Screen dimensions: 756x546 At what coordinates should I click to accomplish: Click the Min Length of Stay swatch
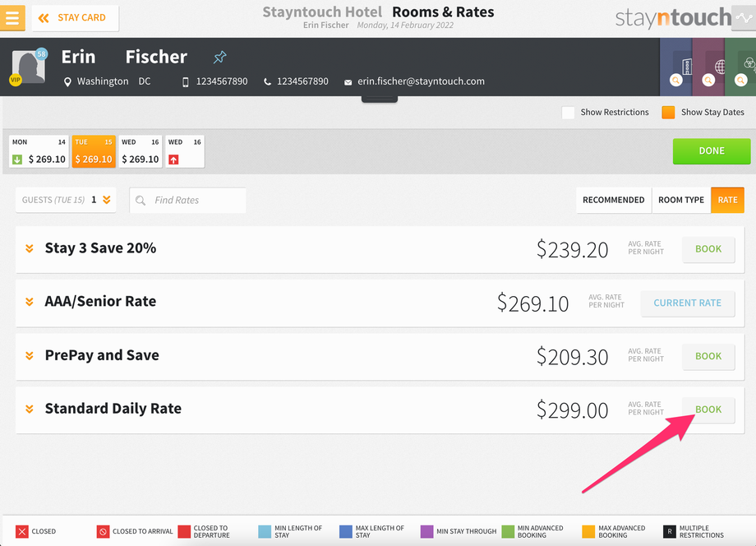pyautogui.click(x=265, y=531)
